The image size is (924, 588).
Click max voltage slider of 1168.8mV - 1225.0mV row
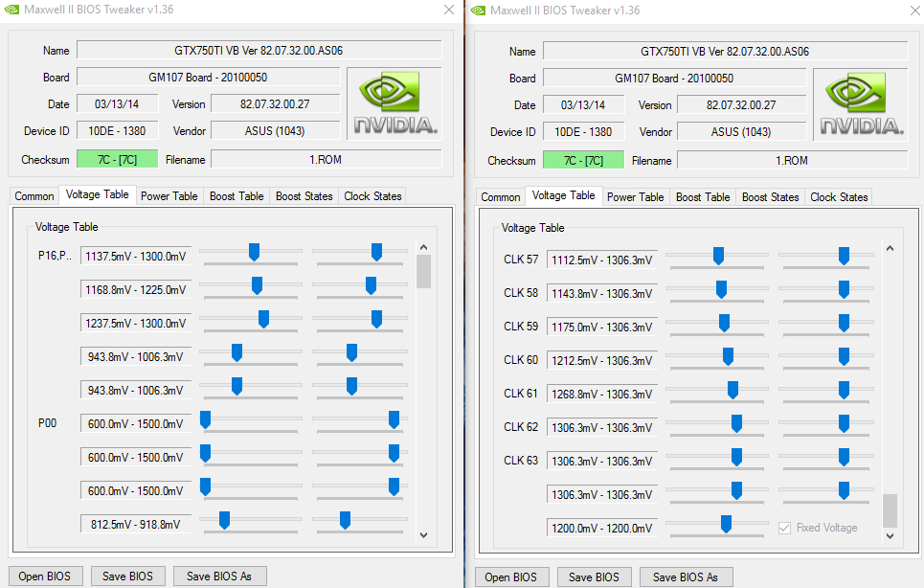[371, 285]
